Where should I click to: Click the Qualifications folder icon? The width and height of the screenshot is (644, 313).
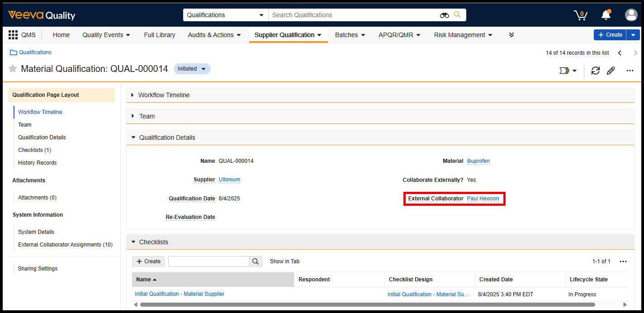point(13,52)
